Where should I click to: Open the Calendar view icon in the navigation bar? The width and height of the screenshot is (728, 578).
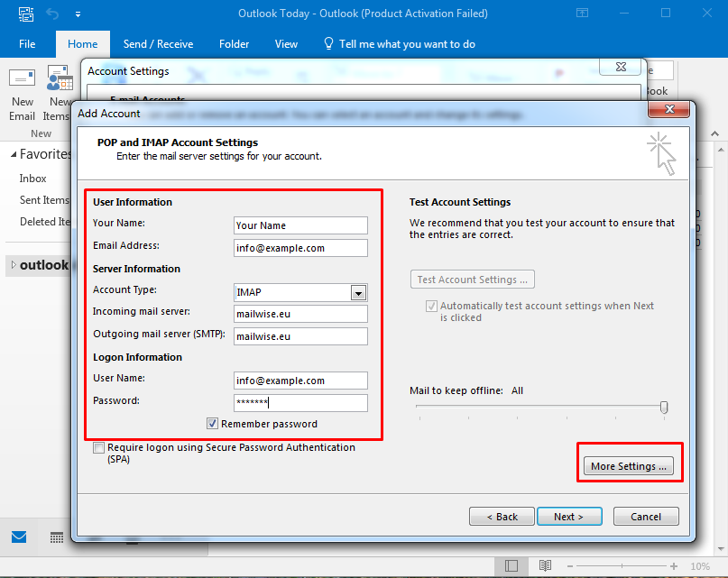57,537
